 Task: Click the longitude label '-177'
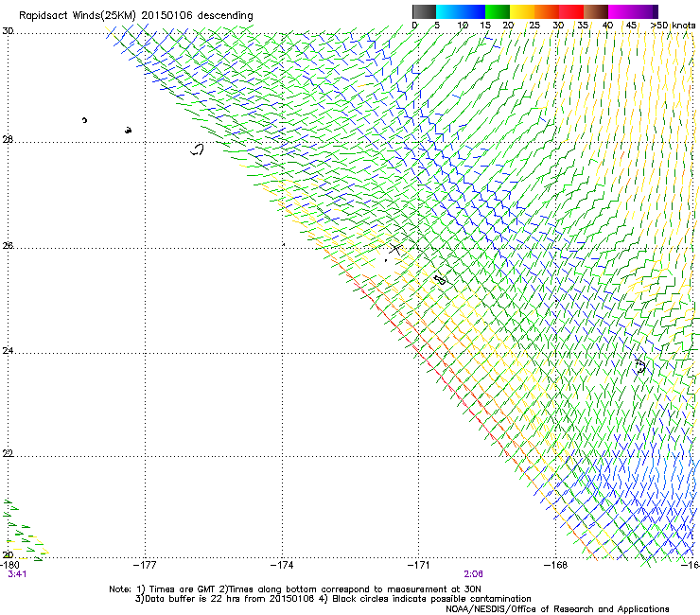[145, 565]
